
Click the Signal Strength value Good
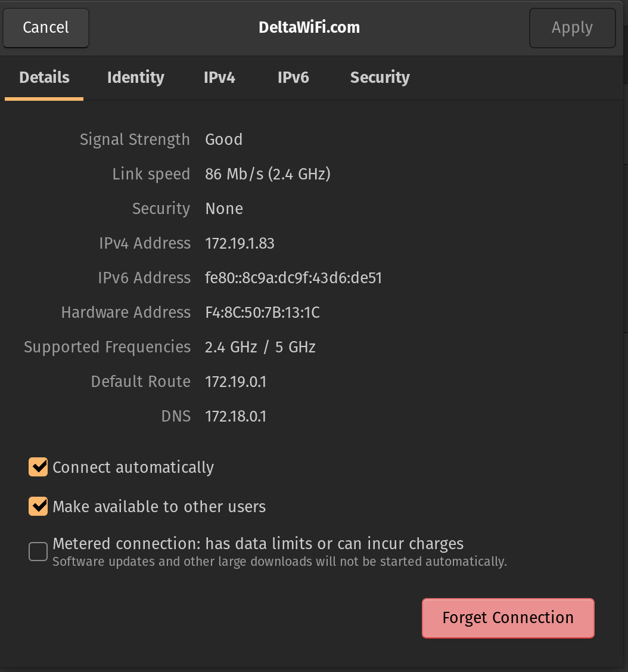[x=223, y=140]
